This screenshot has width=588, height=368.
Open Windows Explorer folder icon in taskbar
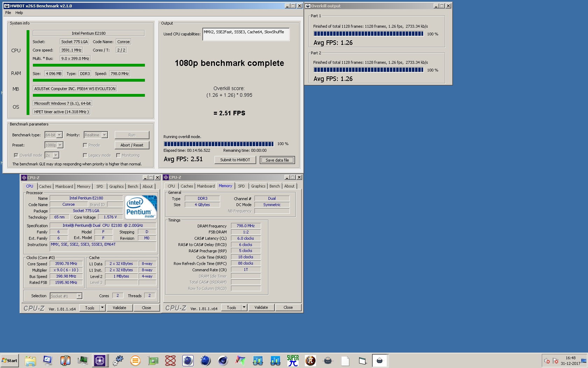point(30,360)
